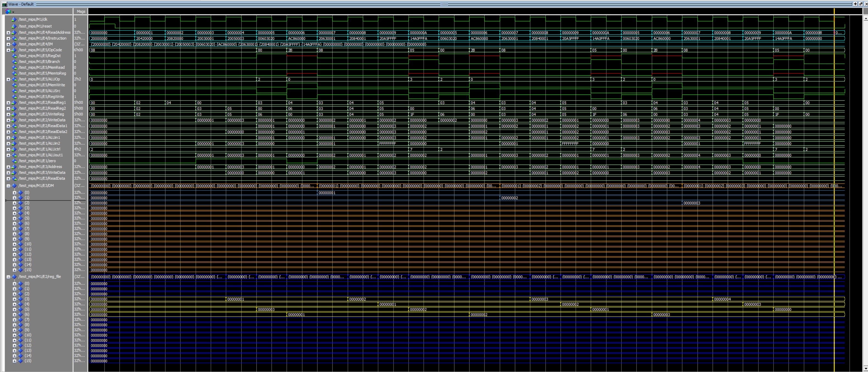This screenshot has width=868, height=372.
Task: Expand the E5/OpCode signal bits
Action: pos(8,50)
